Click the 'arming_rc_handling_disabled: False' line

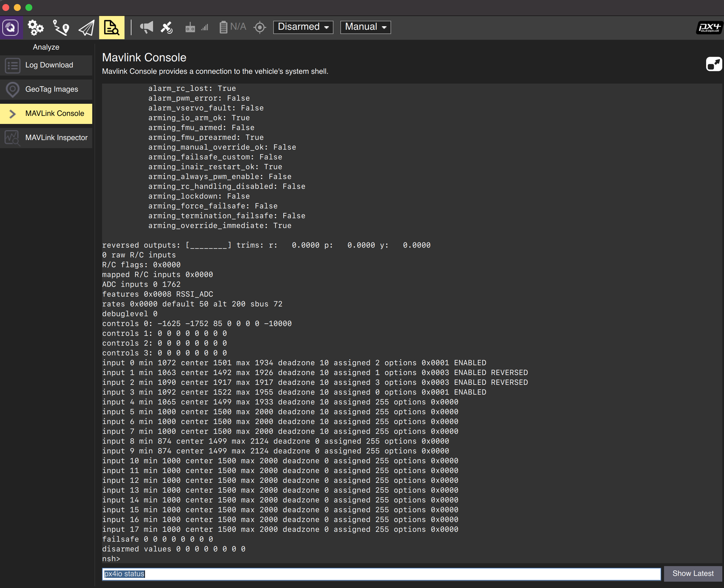point(227,186)
